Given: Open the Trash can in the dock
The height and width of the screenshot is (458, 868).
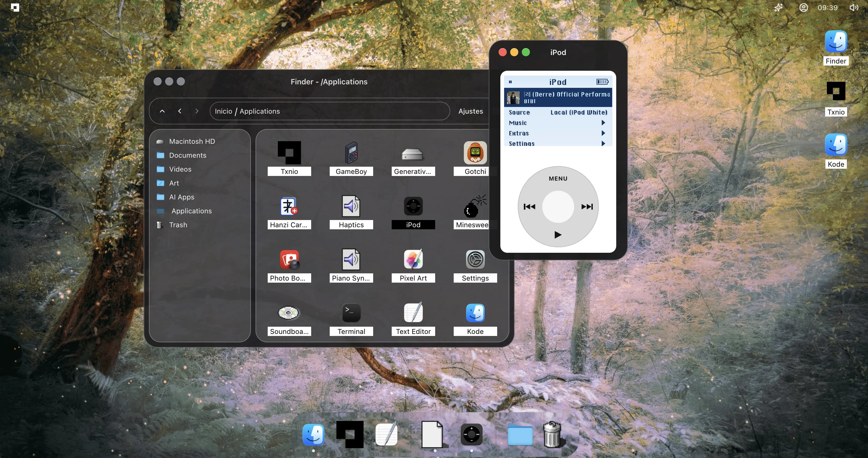Looking at the screenshot, I should tap(552, 435).
